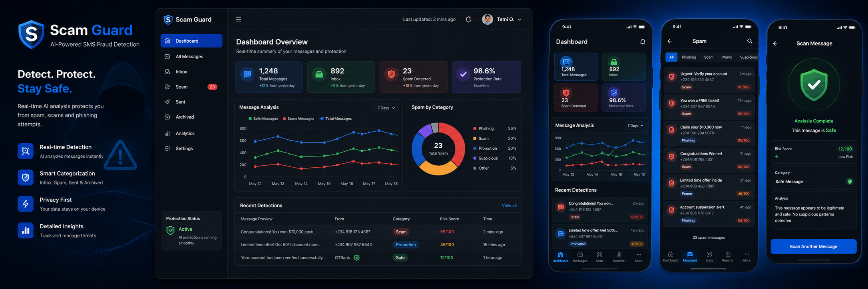Click the red Spam Detected shield icon on web card
The image size is (868, 289).
(391, 74)
